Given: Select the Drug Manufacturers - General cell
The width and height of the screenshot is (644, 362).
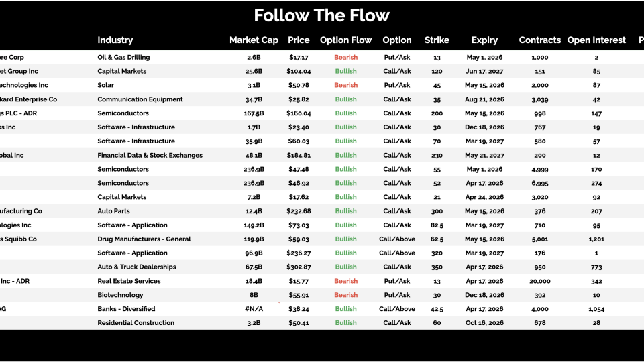Looking at the screenshot, I should click(144, 239).
